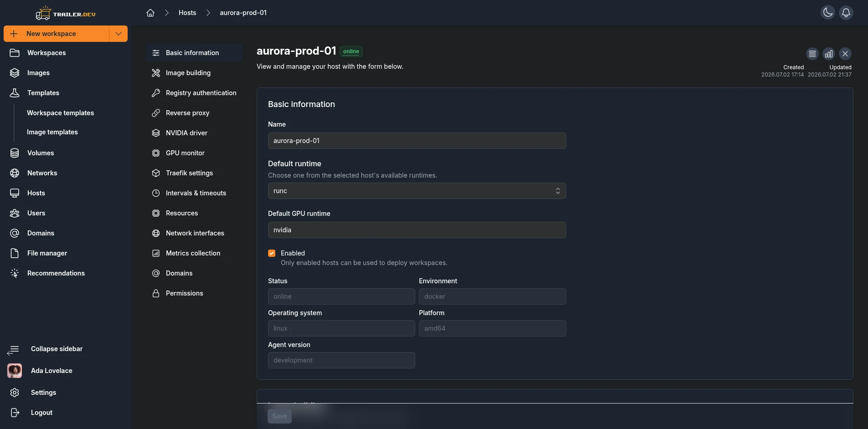Click the Workspaces folder icon
The image size is (868, 429).
(15, 53)
